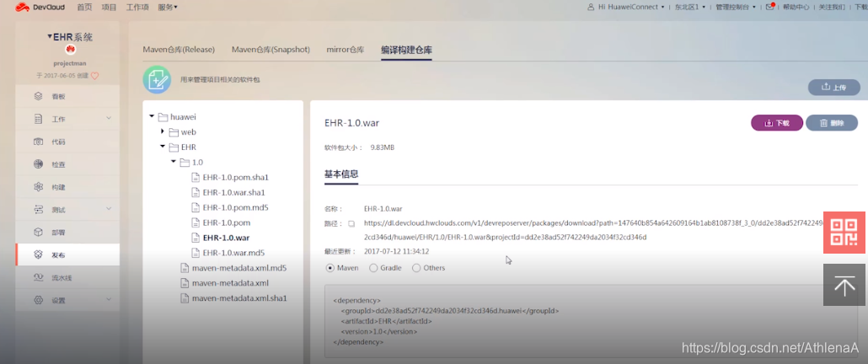The image size is (868, 364).
Task: Open the EHR系统 project dropdown
Action: tap(70, 37)
